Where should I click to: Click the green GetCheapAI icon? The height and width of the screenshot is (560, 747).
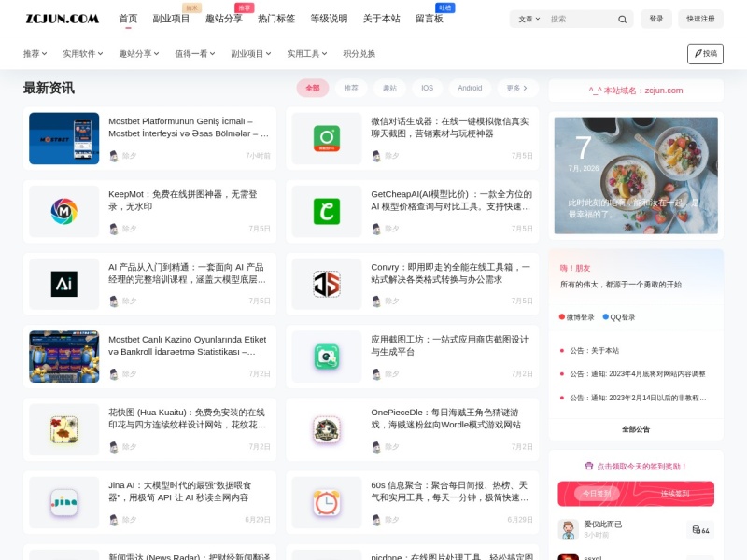(x=327, y=212)
